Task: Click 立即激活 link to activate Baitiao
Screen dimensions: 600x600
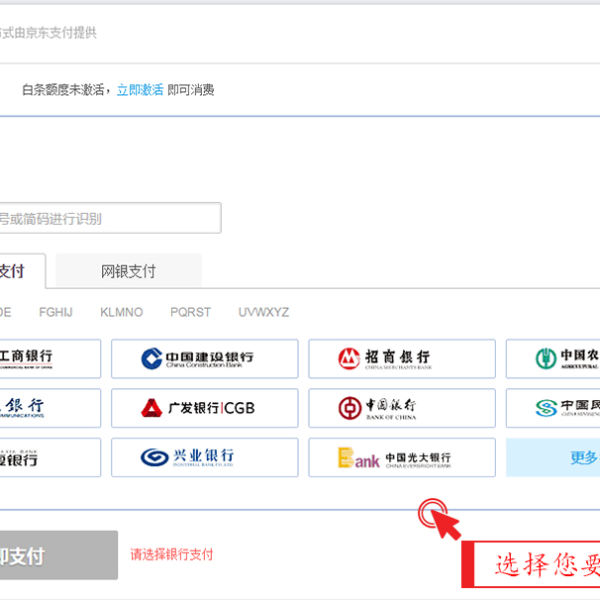Action: [140, 90]
